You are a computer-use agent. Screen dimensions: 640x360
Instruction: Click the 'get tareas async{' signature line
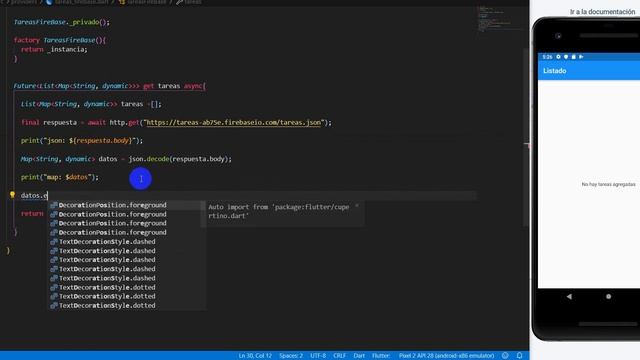[110, 86]
